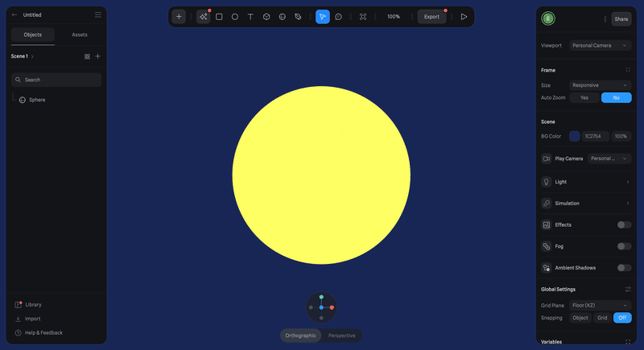The width and height of the screenshot is (644, 350).
Task: Open Global Settings sliders icon
Action: [x=628, y=290]
